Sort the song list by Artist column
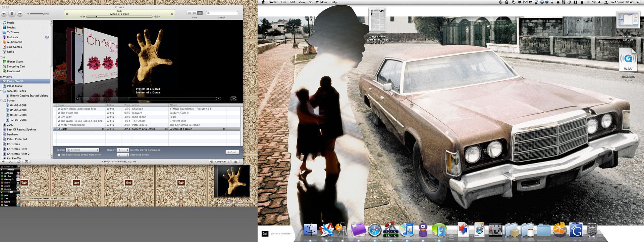 point(150,105)
